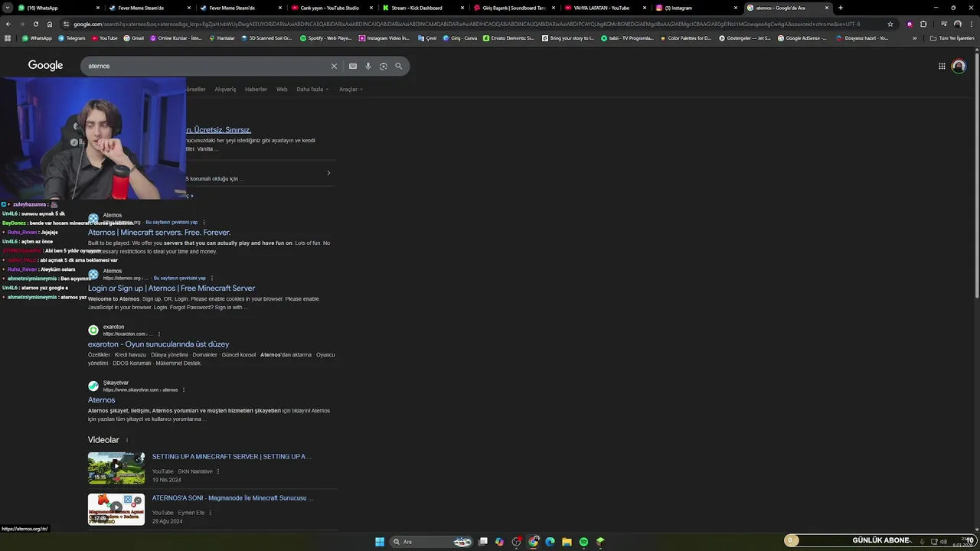This screenshot has height=551, width=980.
Task: Click the magnifier search submit icon
Action: 398,66
